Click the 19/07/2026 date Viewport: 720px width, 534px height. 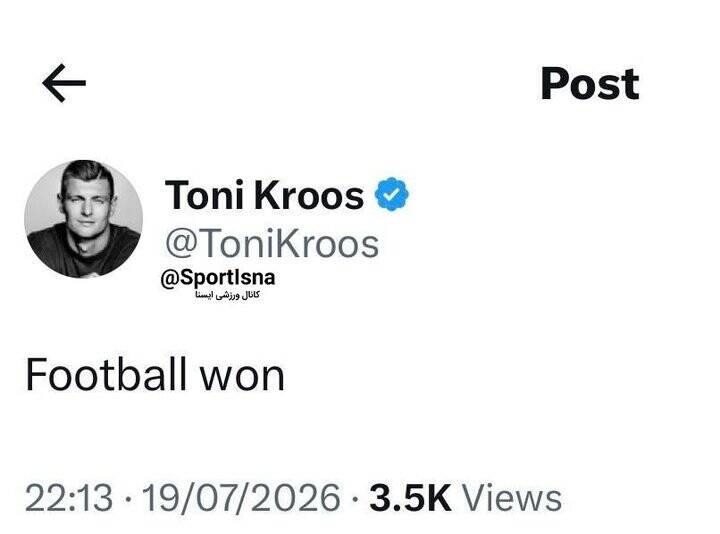click(241, 498)
